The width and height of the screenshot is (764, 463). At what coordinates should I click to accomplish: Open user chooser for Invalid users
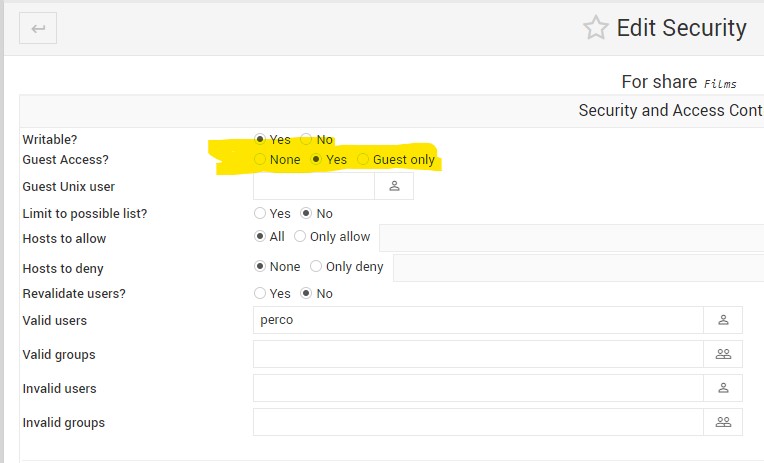pyautogui.click(x=723, y=388)
